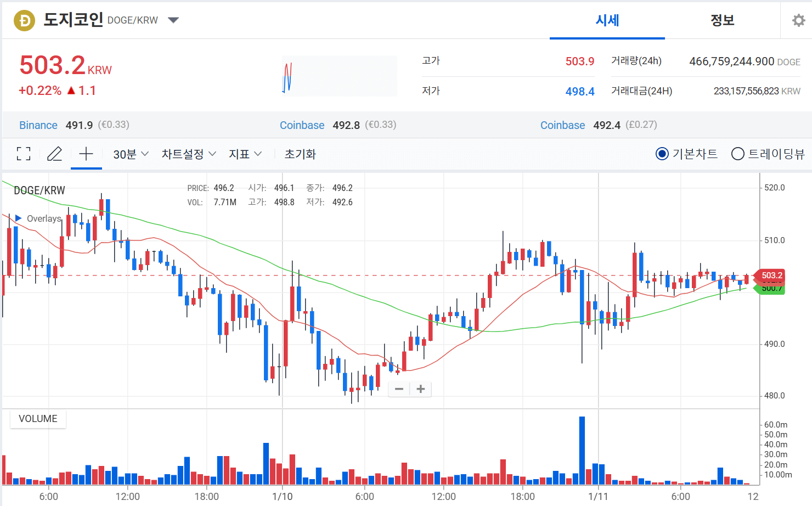Open the Binance price link
Image resolution: width=812 pixels, height=506 pixels.
[38, 125]
